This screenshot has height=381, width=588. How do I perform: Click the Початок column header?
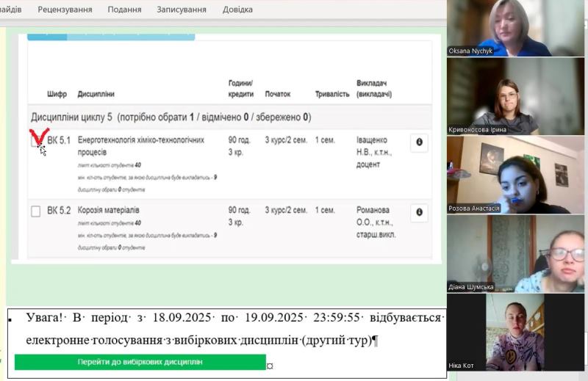[x=278, y=94]
